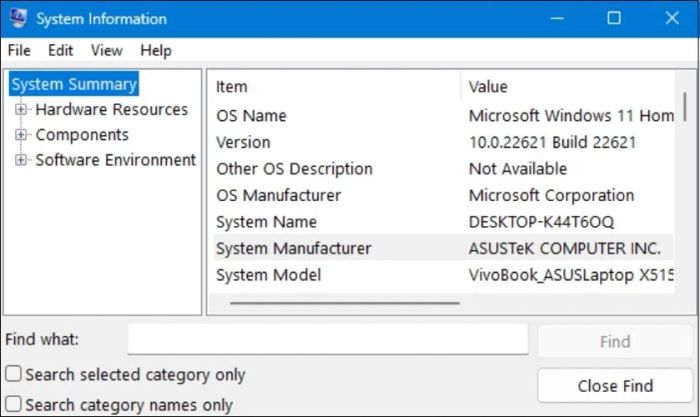The height and width of the screenshot is (417, 700).
Task: Open the File menu
Action: (19, 50)
